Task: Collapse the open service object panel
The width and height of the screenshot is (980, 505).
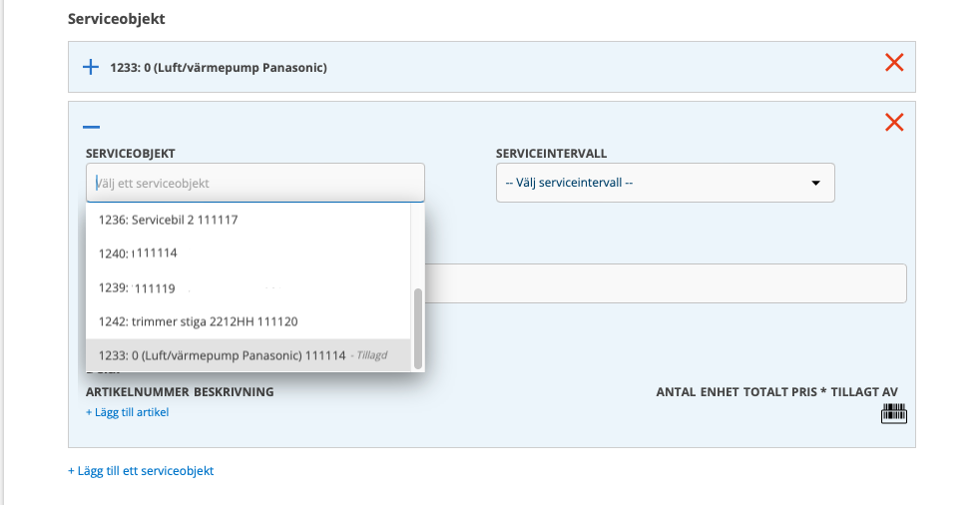Action: click(x=91, y=127)
